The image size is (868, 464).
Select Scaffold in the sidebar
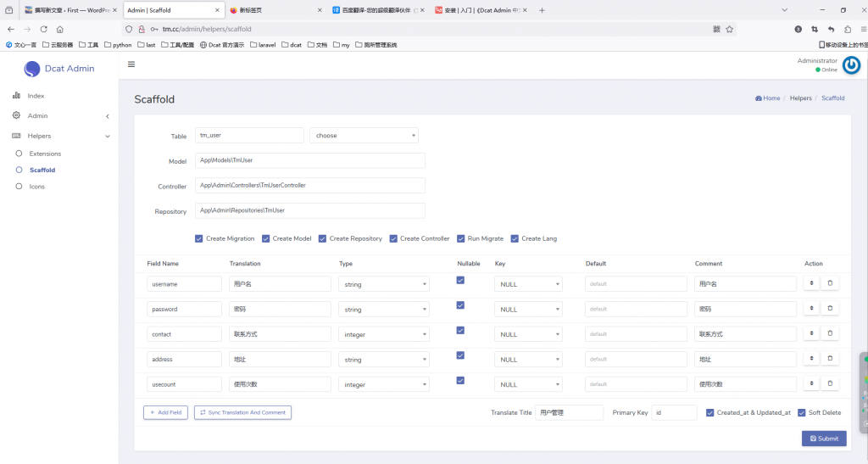(42, 170)
